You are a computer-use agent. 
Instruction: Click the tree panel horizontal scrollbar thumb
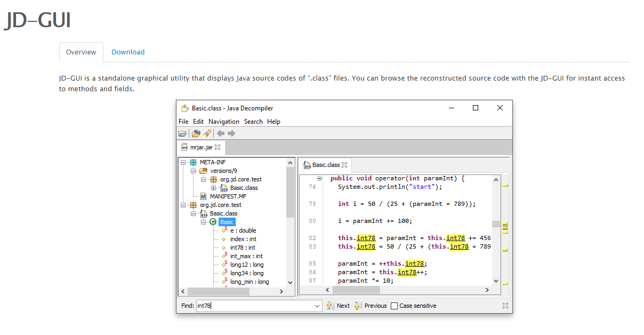point(219,291)
